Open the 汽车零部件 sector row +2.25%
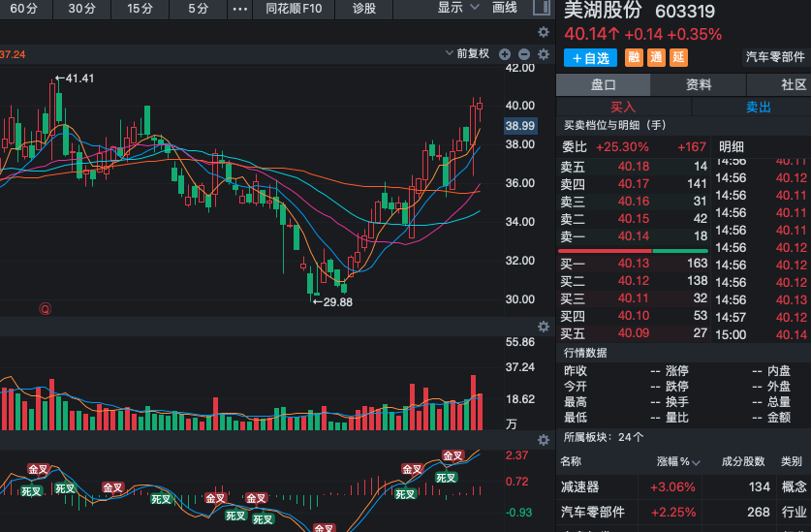The image size is (811, 532). click(683, 513)
